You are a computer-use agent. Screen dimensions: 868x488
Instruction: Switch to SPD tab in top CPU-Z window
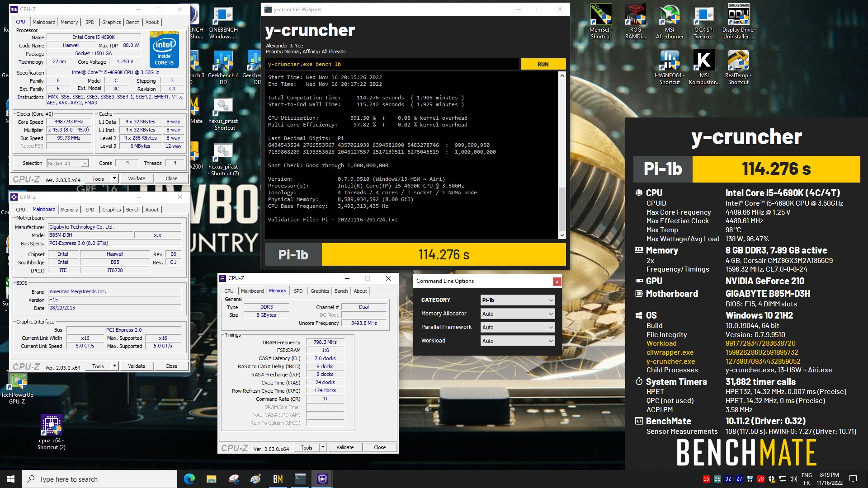90,22
